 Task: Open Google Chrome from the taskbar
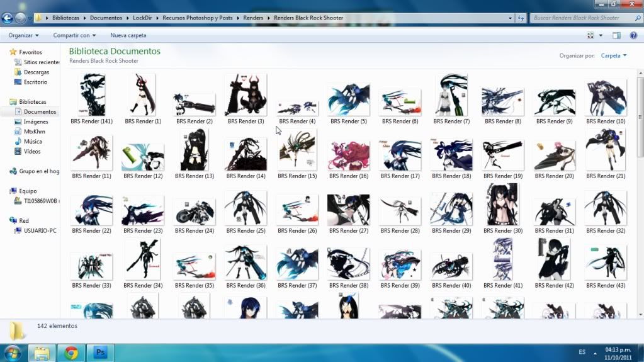point(71,353)
